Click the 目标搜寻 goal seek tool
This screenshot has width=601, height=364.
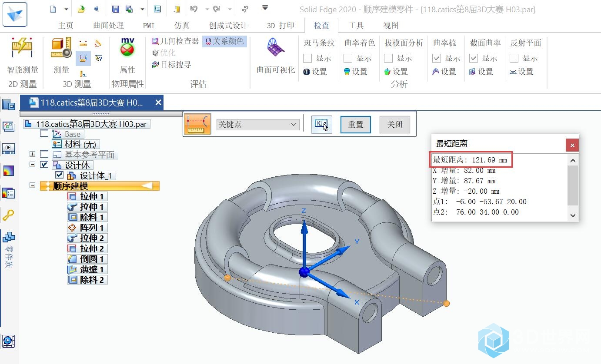coord(171,65)
